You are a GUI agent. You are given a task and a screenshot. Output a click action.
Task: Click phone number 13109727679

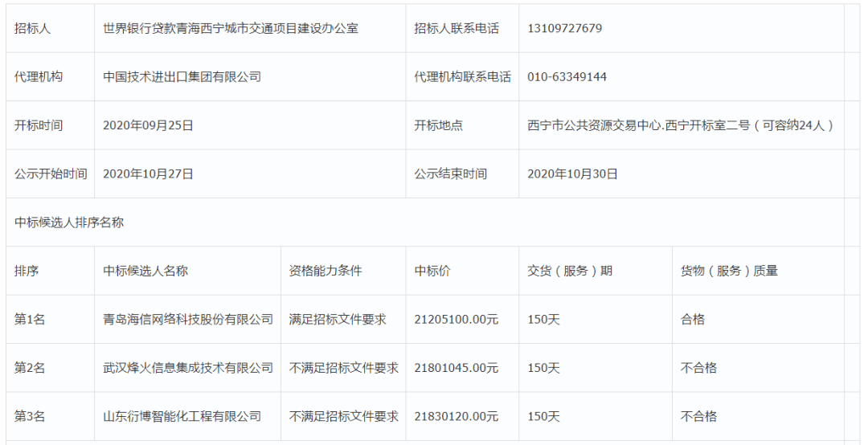565,29
